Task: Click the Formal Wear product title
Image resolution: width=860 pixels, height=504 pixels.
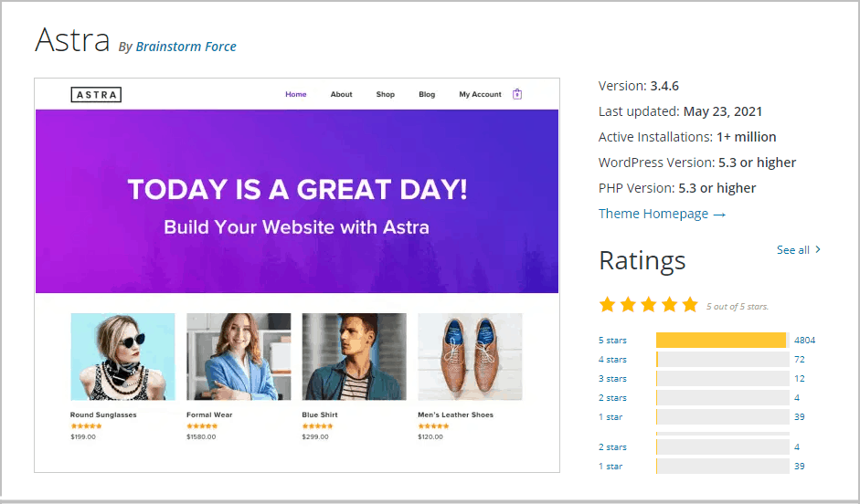Action: coord(209,415)
